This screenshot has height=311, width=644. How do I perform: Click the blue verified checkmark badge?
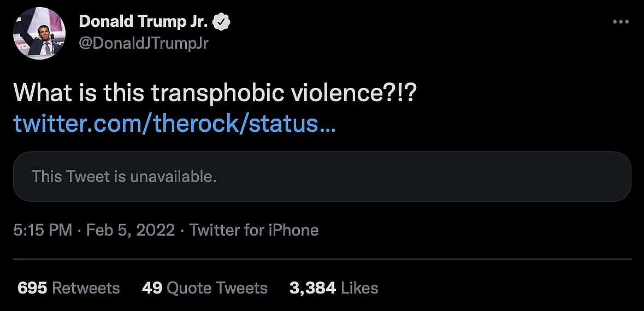pyautogui.click(x=222, y=22)
